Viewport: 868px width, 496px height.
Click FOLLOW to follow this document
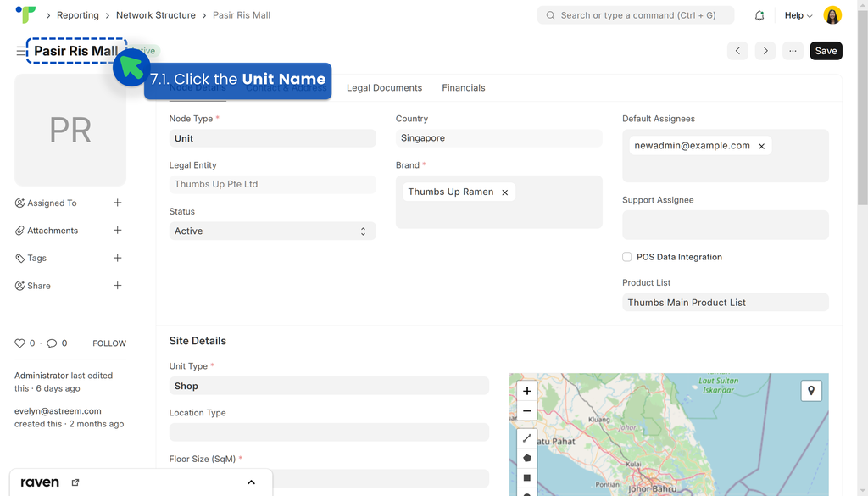[x=109, y=343]
